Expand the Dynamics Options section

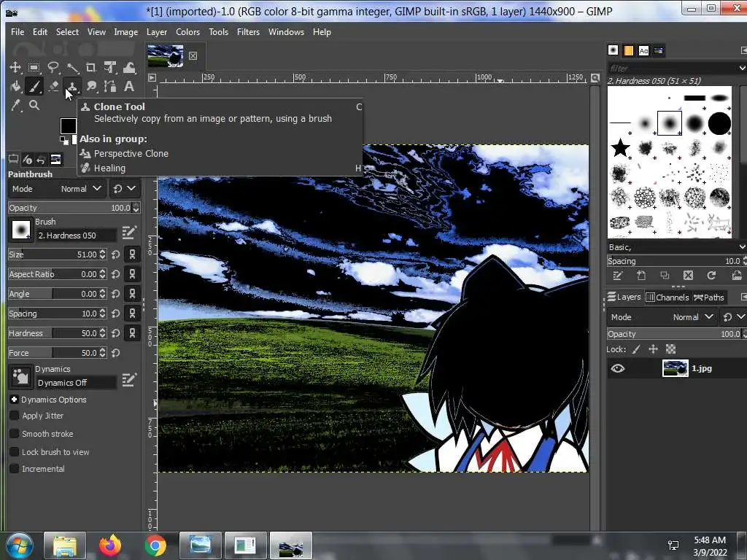15,400
